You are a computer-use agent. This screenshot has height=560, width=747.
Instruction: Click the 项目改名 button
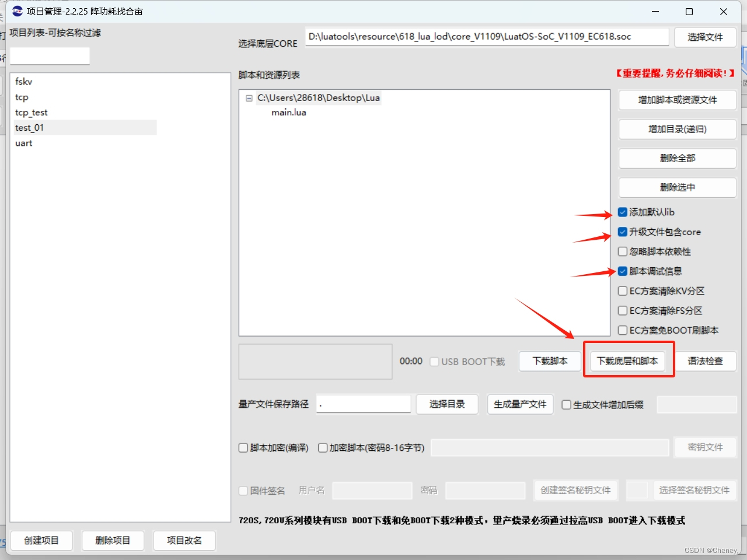(184, 541)
